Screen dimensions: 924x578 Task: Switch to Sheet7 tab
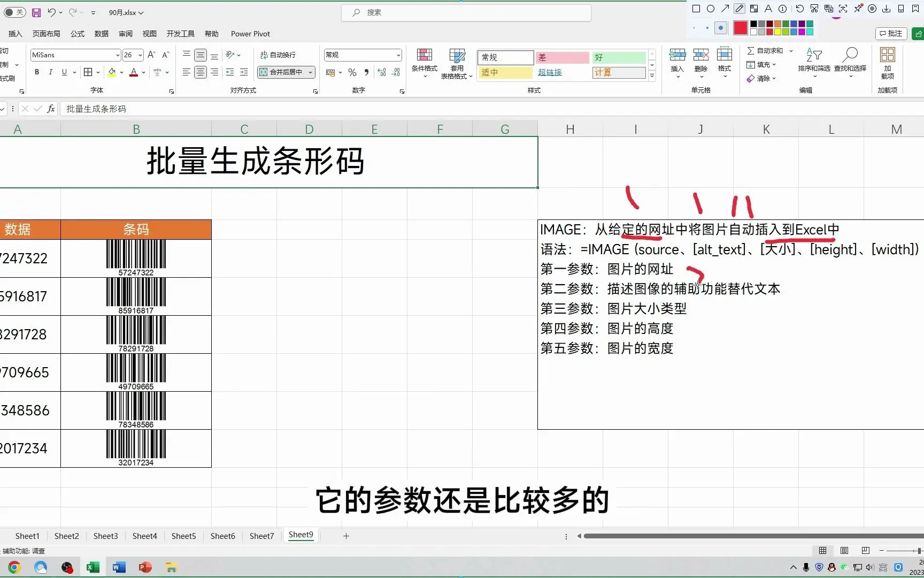[x=261, y=536]
